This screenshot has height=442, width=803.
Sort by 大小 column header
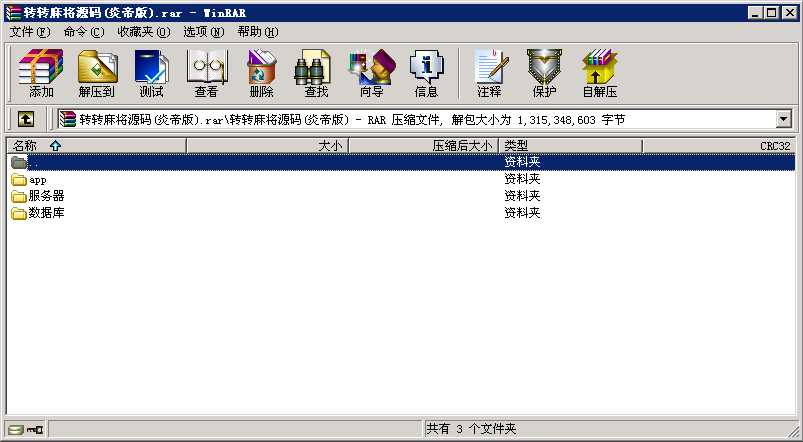tap(267, 146)
